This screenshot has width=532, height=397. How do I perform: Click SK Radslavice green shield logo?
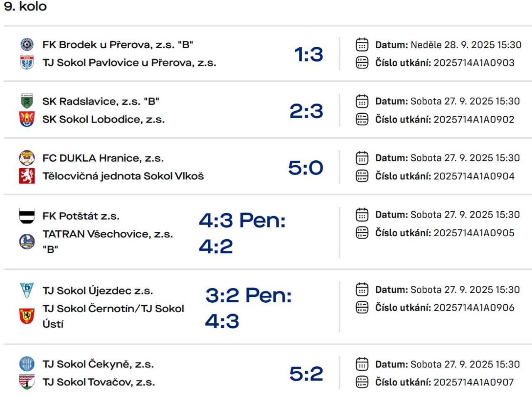pos(27,101)
